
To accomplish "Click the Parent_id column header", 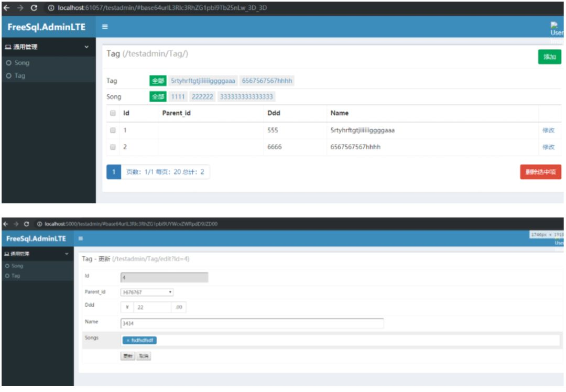I will pyautogui.click(x=176, y=113).
